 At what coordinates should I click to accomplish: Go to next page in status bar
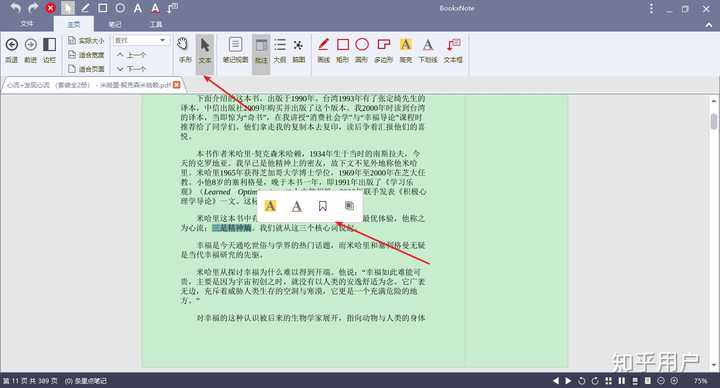pos(568,381)
